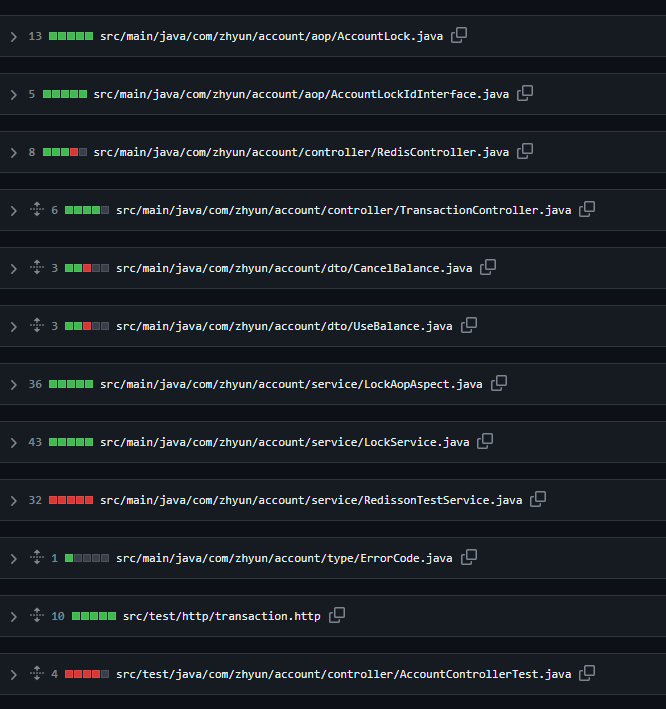Image resolution: width=666 pixels, height=709 pixels.
Task: Copy the LockService.java file path
Action: pos(485,441)
